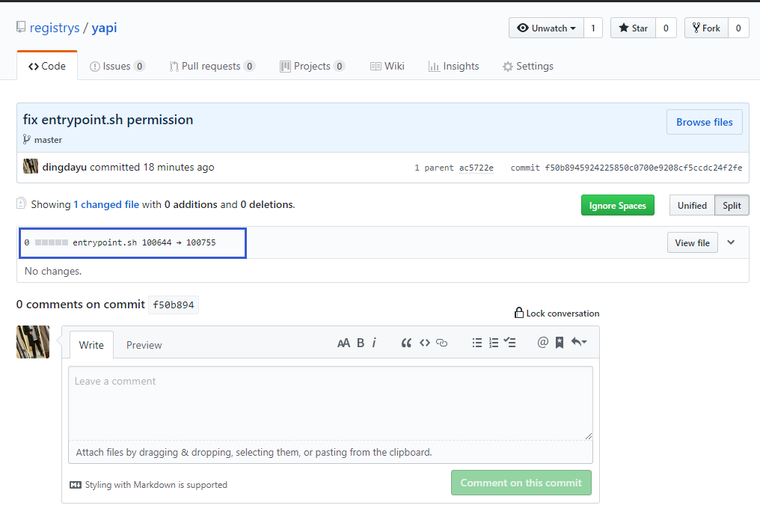Click the fork count next to Fork
760x532 pixels.
(738, 28)
